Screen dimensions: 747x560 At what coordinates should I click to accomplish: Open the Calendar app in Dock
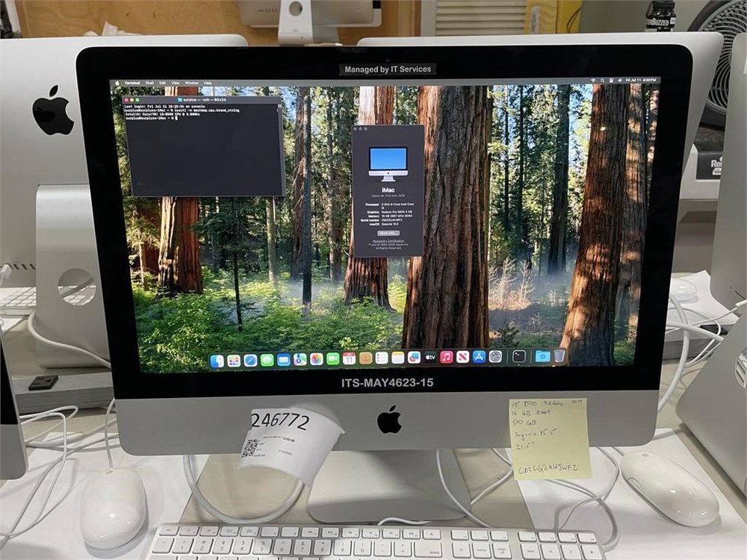click(349, 358)
